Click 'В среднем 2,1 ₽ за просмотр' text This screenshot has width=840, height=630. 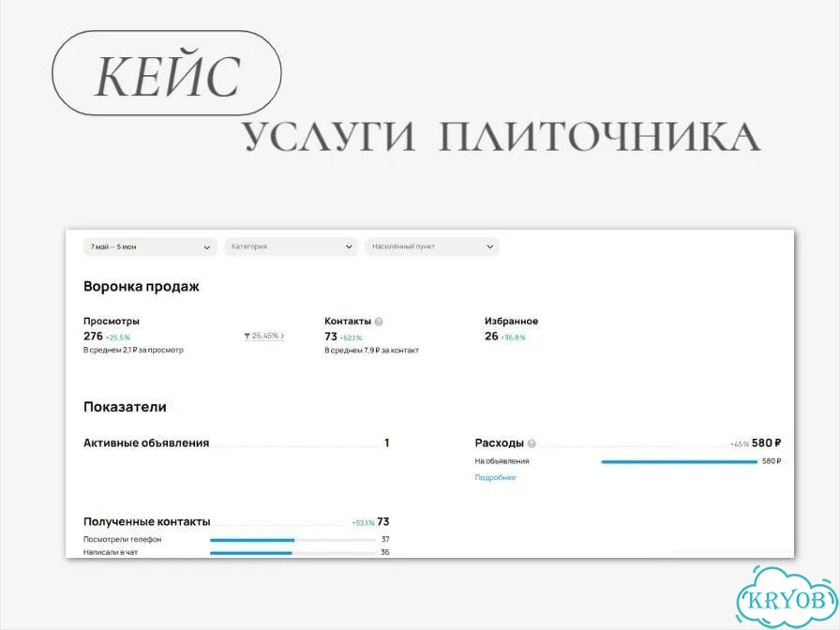pyautogui.click(x=133, y=350)
